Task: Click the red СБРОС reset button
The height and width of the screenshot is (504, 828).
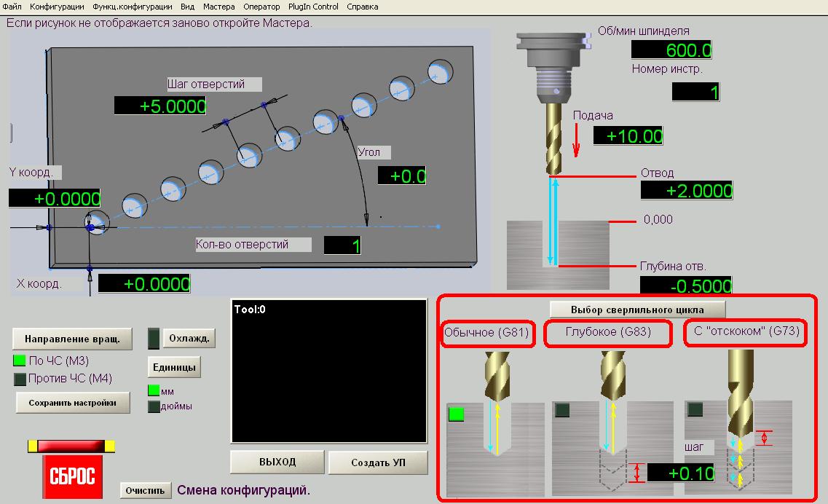Action: (72, 476)
